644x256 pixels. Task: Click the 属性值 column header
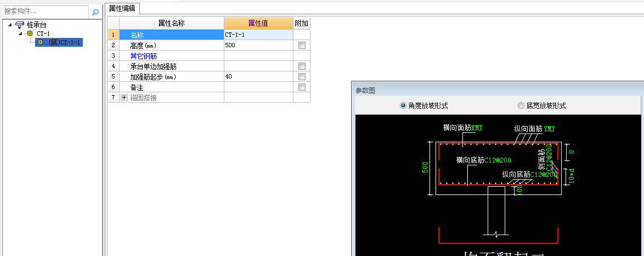(x=258, y=24)
